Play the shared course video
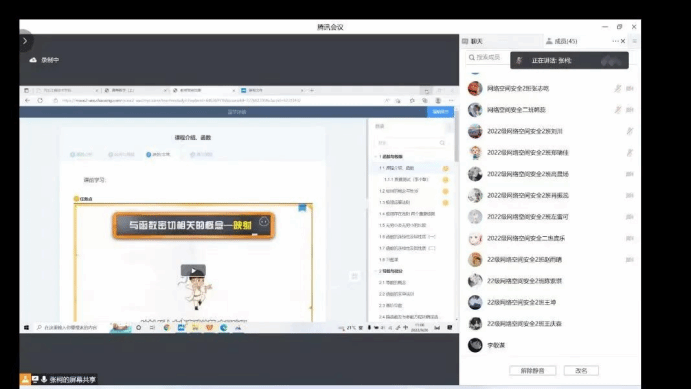The image size is (692, 389). point(193,270)
